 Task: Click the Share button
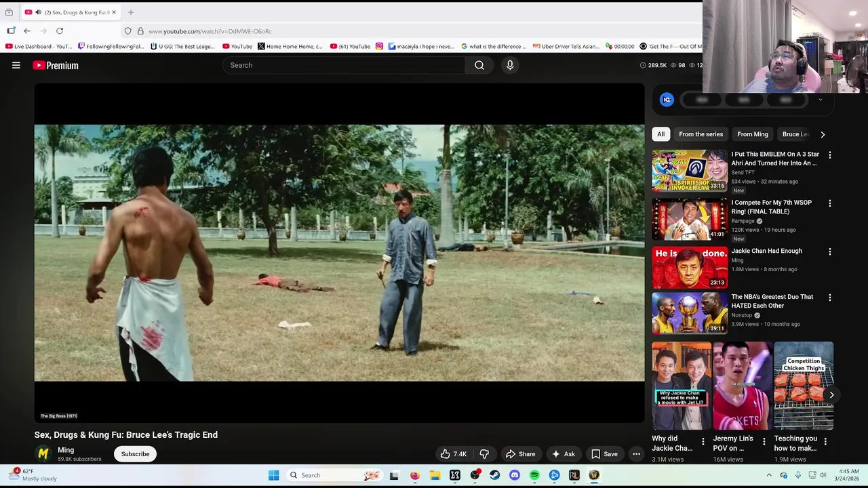pyautogui.click(x=520, y=454)
